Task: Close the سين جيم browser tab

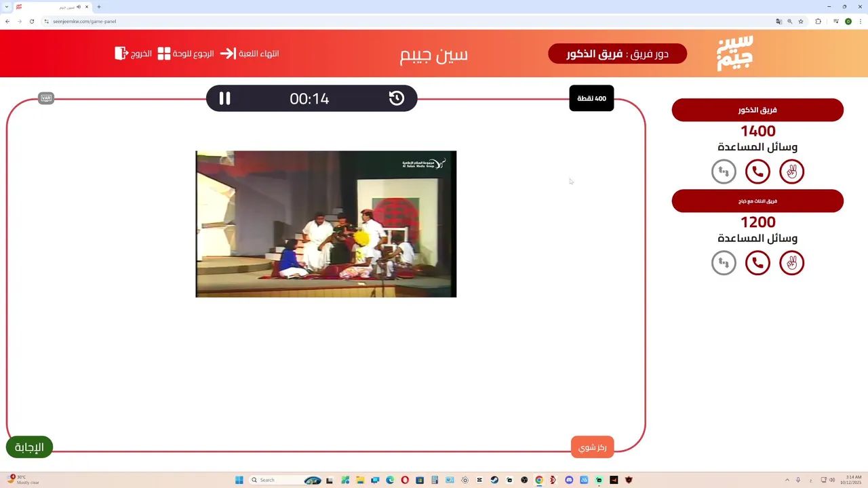Action: click(87, 7)
